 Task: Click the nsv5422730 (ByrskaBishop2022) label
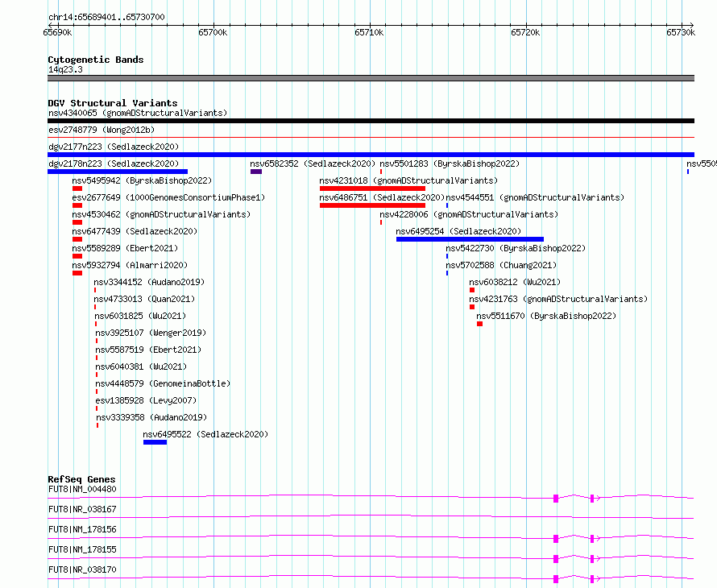point(516,248)
